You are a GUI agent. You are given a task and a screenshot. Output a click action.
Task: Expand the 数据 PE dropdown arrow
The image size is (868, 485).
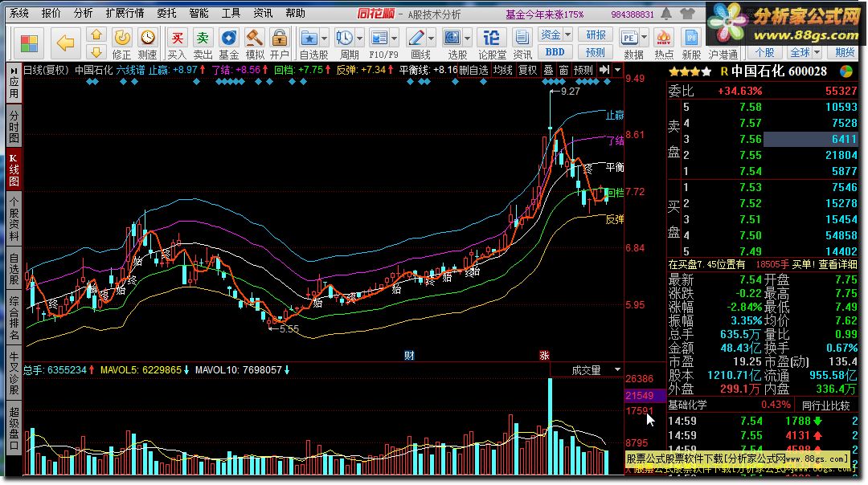pos(644,39)
